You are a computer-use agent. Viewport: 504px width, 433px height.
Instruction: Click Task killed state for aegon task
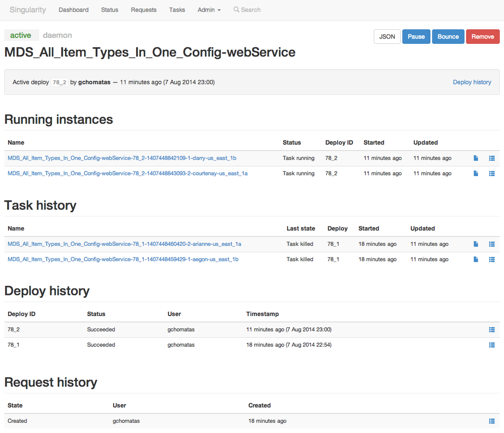(x=300, y=259)
